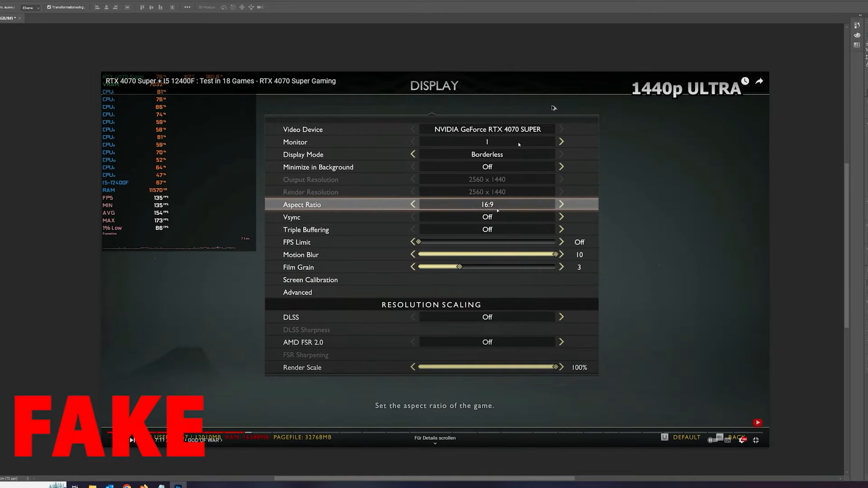Collapse the right panel dock double-arrow
The height and width of the screenshot is (488, 868).
pyautogui.click(x=860, y=15)
